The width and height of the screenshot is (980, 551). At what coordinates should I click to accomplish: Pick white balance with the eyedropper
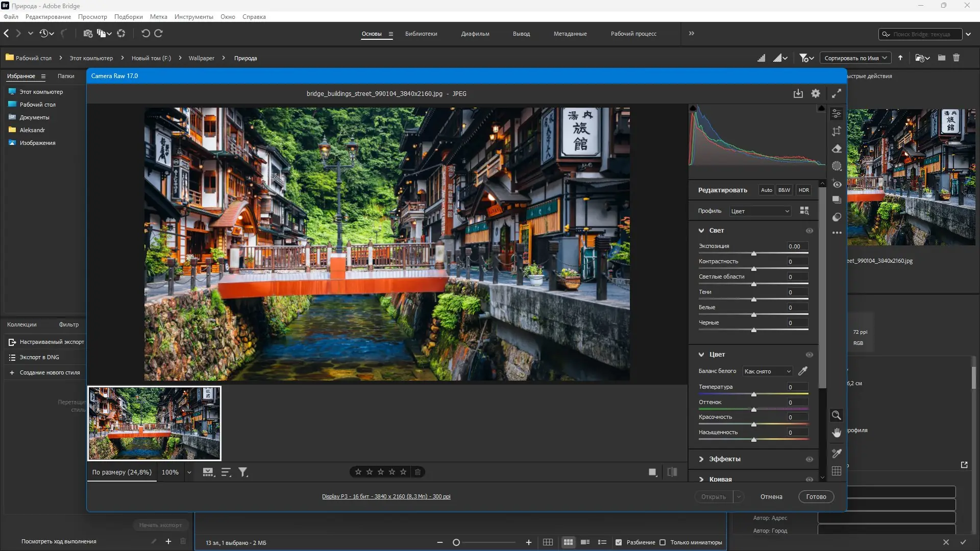tap(802, 371)
